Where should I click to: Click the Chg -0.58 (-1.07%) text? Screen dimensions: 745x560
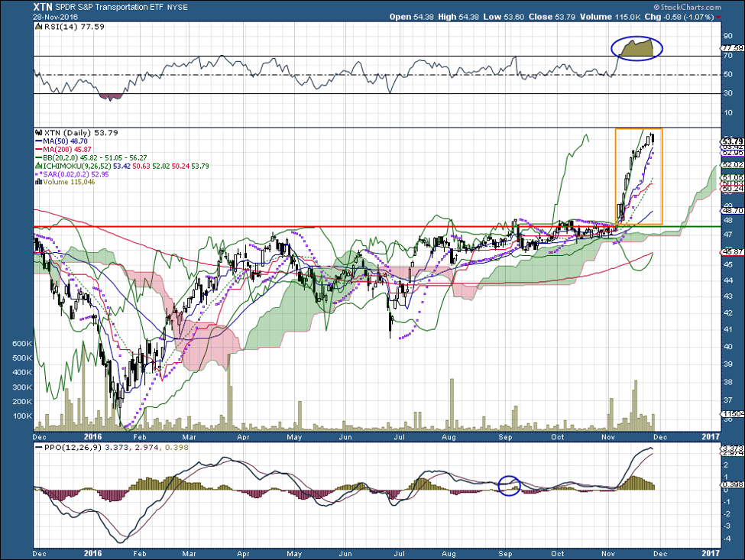(679, 17)
